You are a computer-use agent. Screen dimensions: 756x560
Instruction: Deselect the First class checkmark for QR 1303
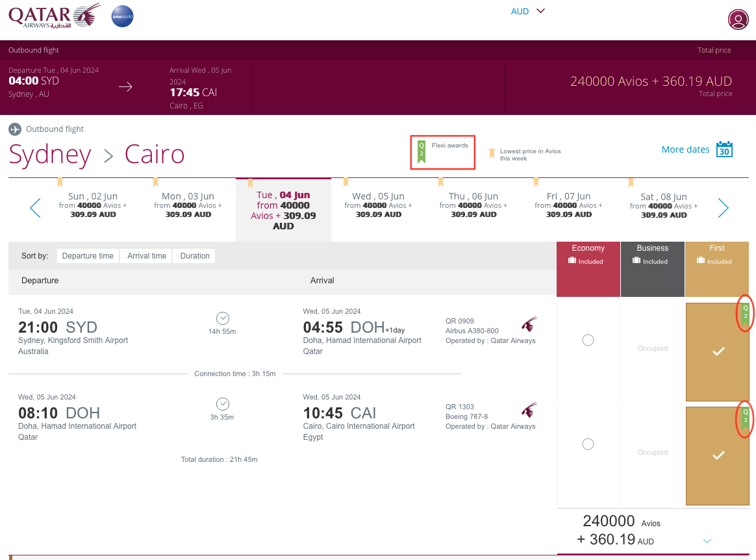[x=717, y=456]
